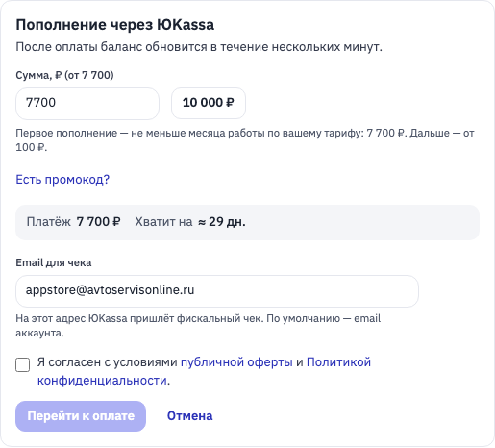Click the heading "Пополнение через ЮKassa"
Screen dimensions: 495x448
pos(115,25)
